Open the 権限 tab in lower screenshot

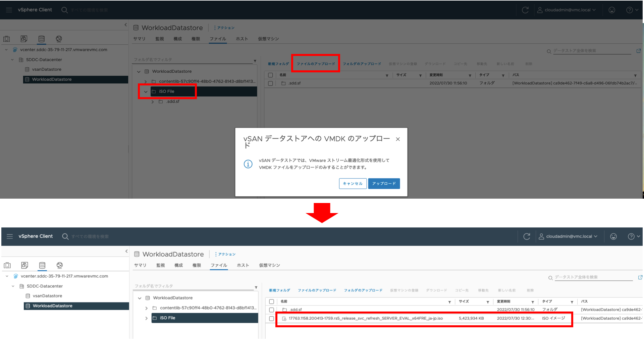pos(197,265)
